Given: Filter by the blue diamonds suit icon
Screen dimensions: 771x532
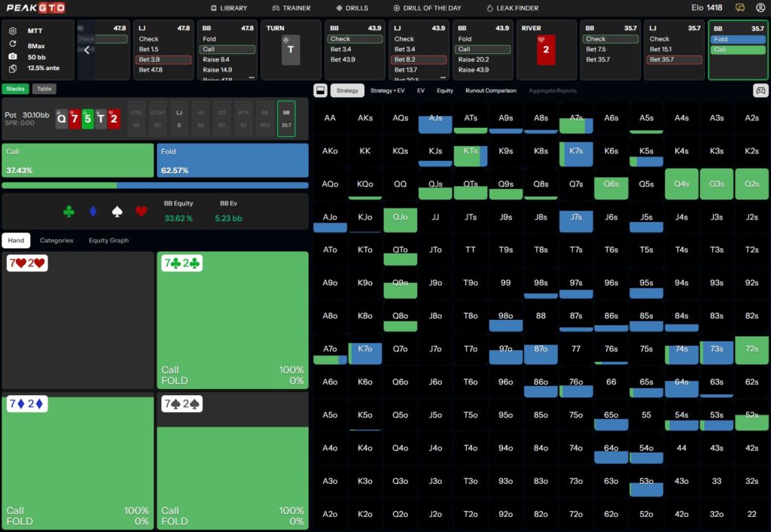Looking at the screenshot, I should (93, 212).
